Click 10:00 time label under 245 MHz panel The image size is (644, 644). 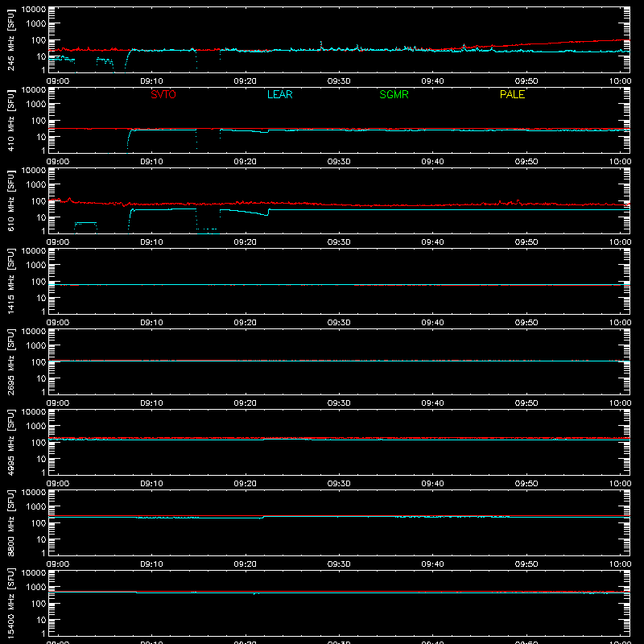620,81
